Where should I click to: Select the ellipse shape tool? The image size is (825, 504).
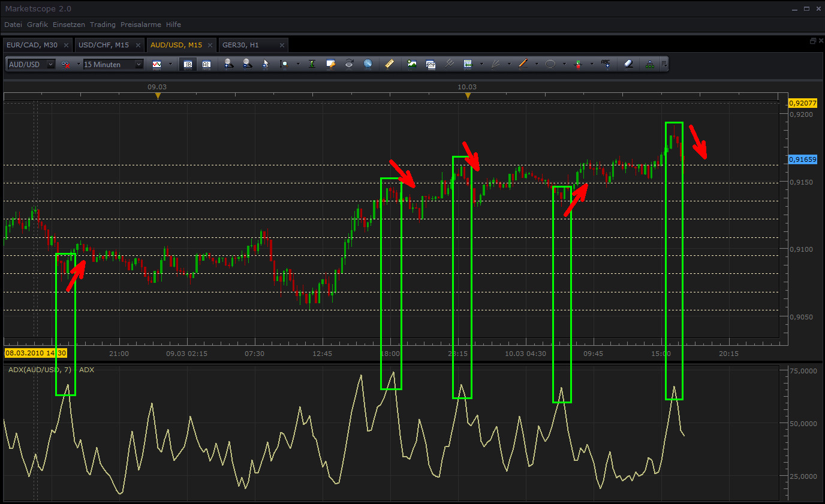[x=550, y=64]
